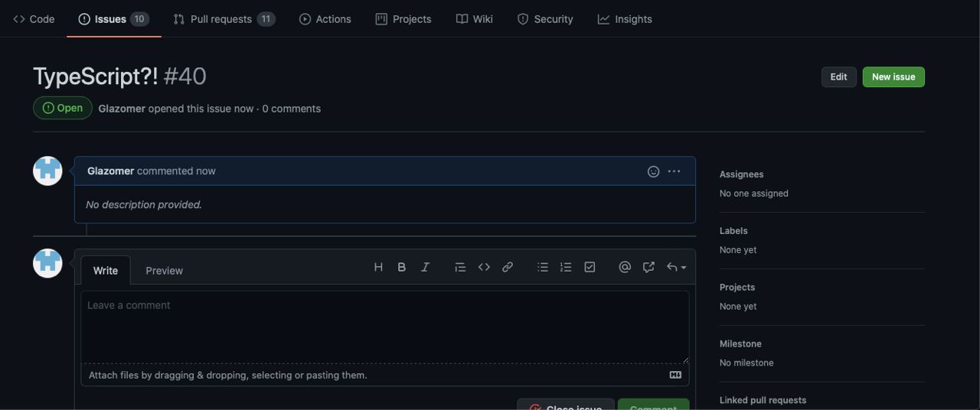Click the Glazomer avatar beside the first comment
This screenshot has height=410, width=980.
[47, 171]
